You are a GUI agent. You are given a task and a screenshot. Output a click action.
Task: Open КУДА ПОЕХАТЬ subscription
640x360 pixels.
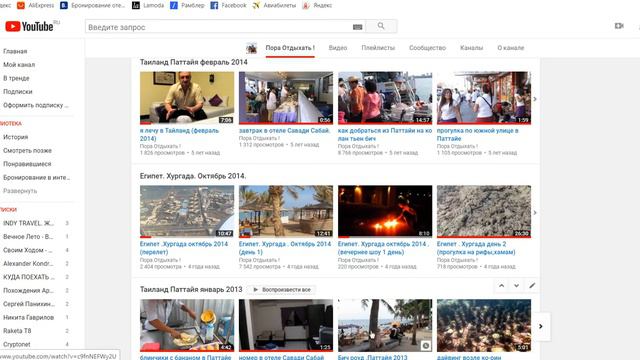[x=29, y=277]
